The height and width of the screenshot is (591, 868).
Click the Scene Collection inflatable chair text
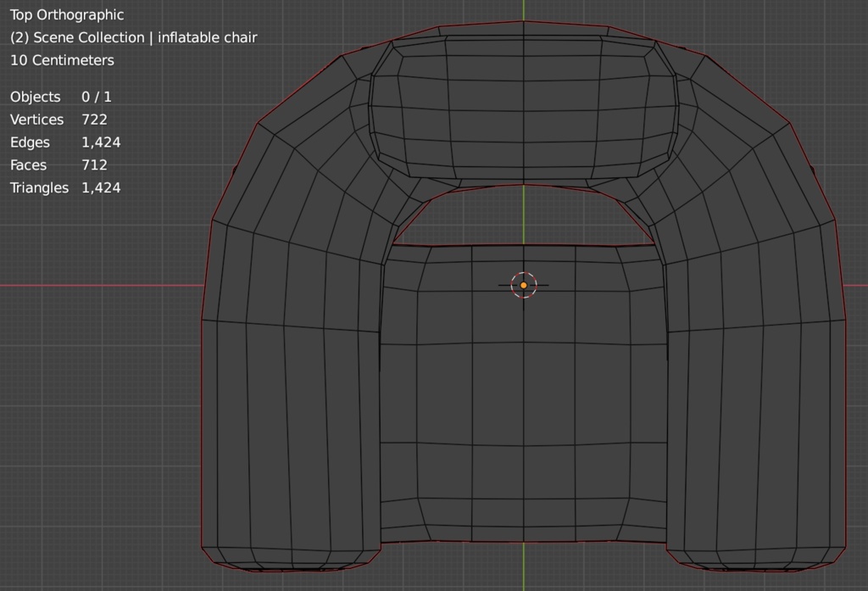coord(133,37)
